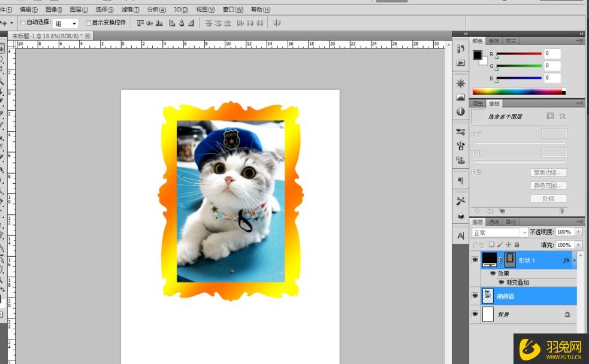Open Masks panel options menu
The height and width of the screenshot is (364, 589).
(x=580, y=103)
